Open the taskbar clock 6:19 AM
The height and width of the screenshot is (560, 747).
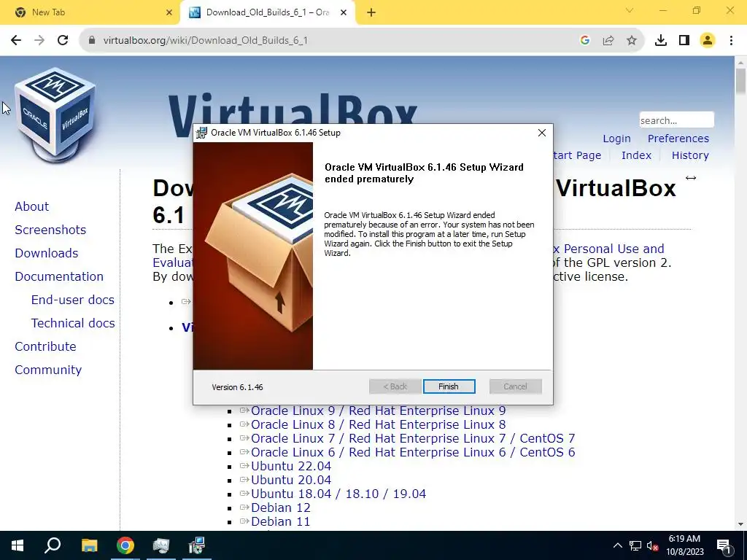684,545
